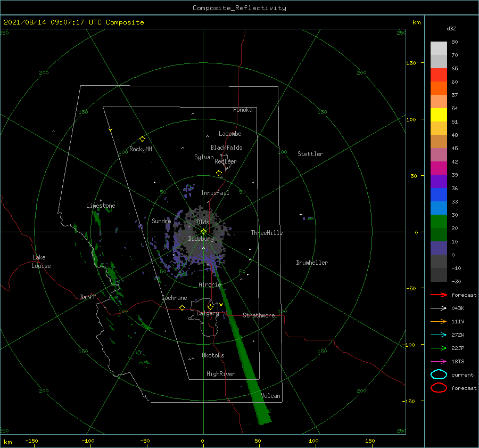Pick the purple 36–39 dBZ color band
This screenshot has width=479, height=448.
[439, 182]
